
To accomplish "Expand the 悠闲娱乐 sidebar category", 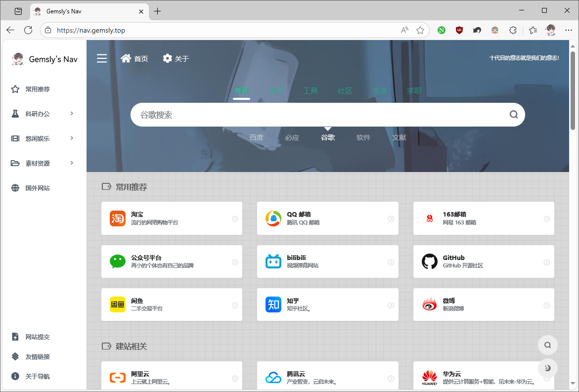I will (x=44, y=138).
